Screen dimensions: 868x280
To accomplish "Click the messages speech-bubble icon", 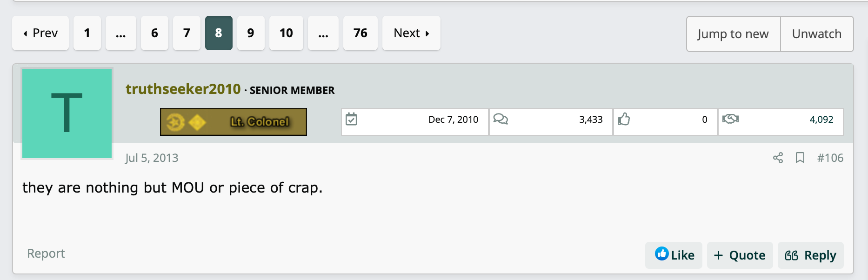I will pyautogui.click(x=501, y=119).
